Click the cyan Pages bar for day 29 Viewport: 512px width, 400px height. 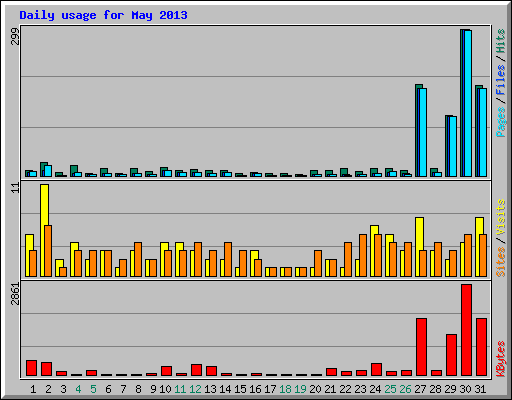click(x=453, y=146)
